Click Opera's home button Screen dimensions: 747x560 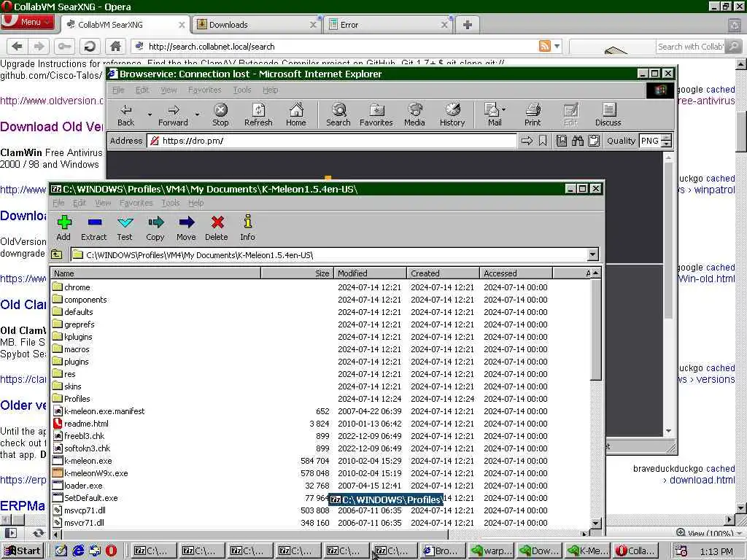[115, 46]
